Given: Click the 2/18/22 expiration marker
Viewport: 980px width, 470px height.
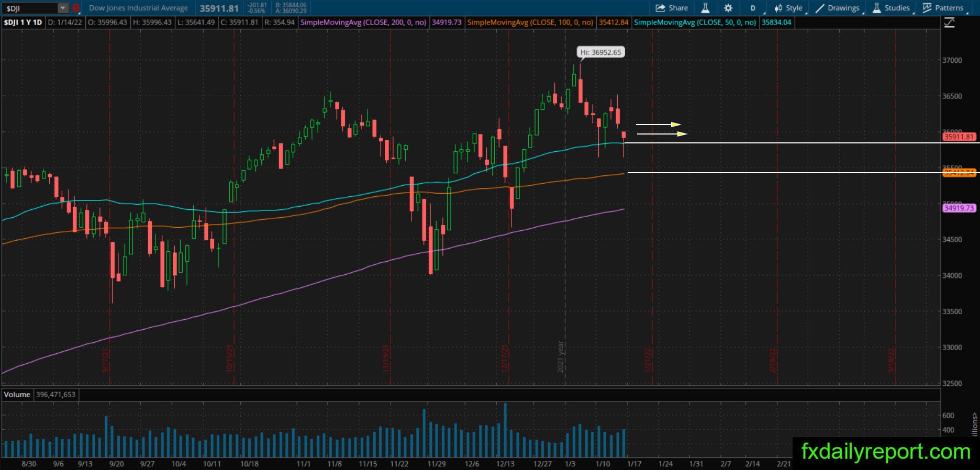Looking at the screenshot, I should point(773,360).
